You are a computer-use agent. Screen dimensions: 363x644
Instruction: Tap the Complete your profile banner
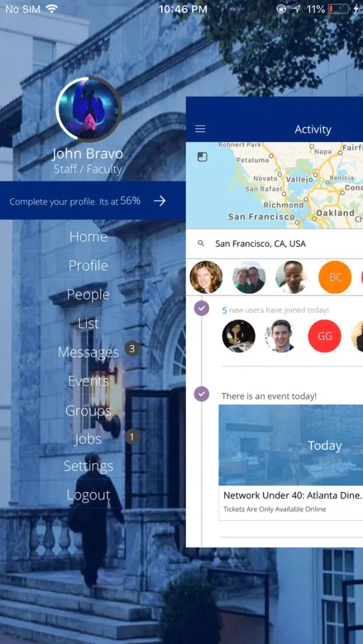[x=93, y=200]
